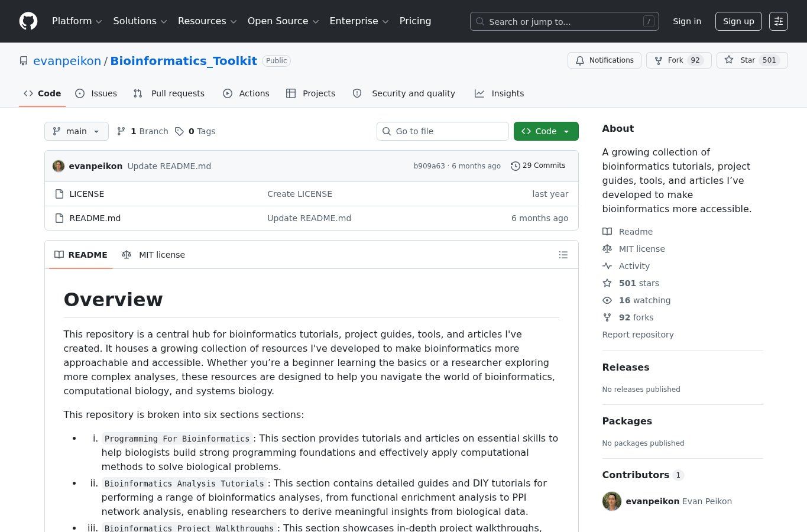Open the evanpeikon owner link in breadcrumb
Viewport: 807px width, 532px height.
click(67, 61)
